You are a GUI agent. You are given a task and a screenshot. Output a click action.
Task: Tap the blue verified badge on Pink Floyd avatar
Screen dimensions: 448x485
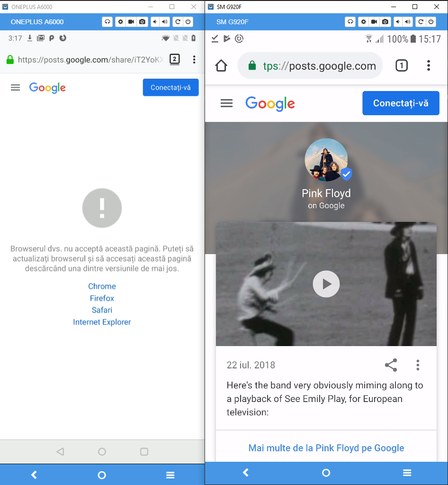pos(346,174)
